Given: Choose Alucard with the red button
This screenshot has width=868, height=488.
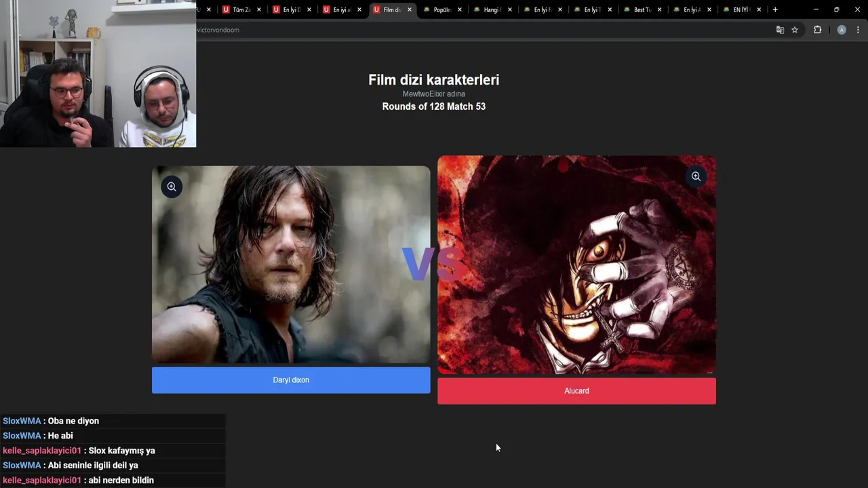Looking at the screenshot, I should (576, 391).
